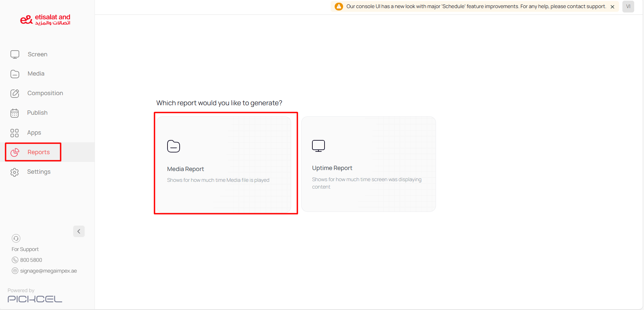This screenshot has height=310, width=644.
Task: Choose the Uptime Report title
Action: [332, 168]
